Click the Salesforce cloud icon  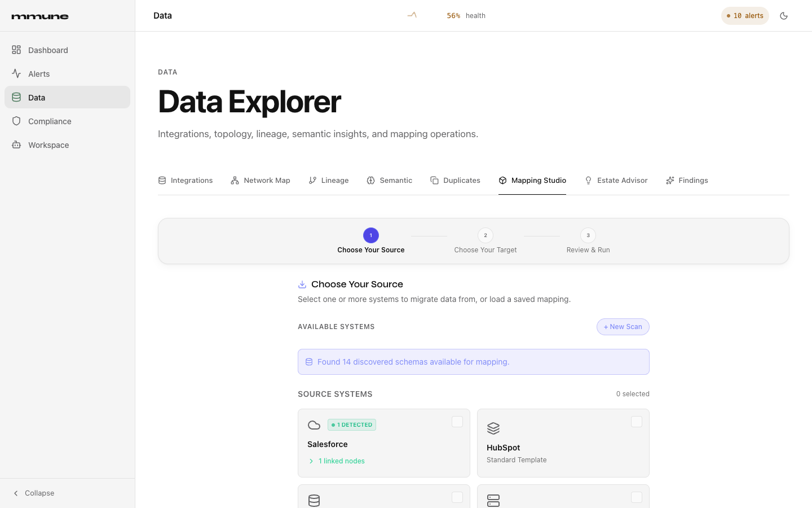(314, 425)
